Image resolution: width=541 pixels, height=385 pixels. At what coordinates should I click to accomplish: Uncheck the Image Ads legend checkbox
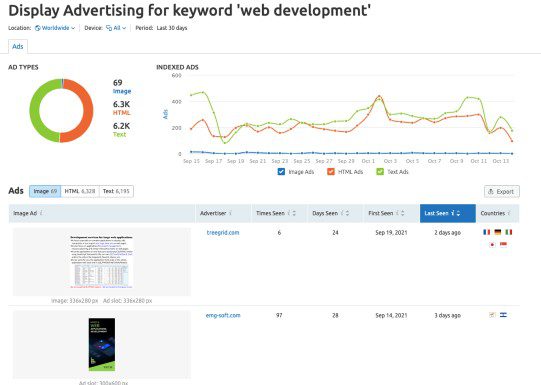tap(281, 171)
